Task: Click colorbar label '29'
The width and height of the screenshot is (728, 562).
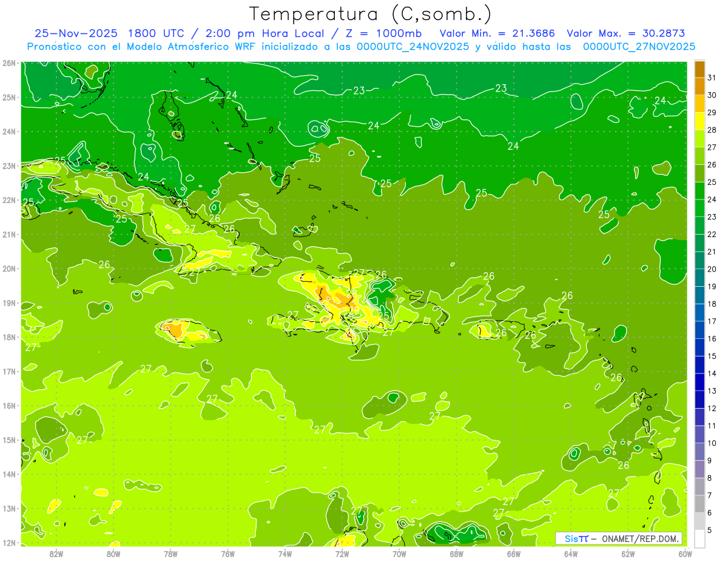Action: point(712,113)
